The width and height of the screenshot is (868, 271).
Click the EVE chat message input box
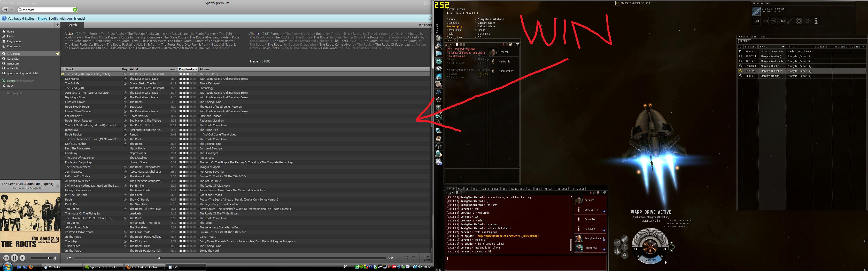pyautogui.click(x=526, y=262)
